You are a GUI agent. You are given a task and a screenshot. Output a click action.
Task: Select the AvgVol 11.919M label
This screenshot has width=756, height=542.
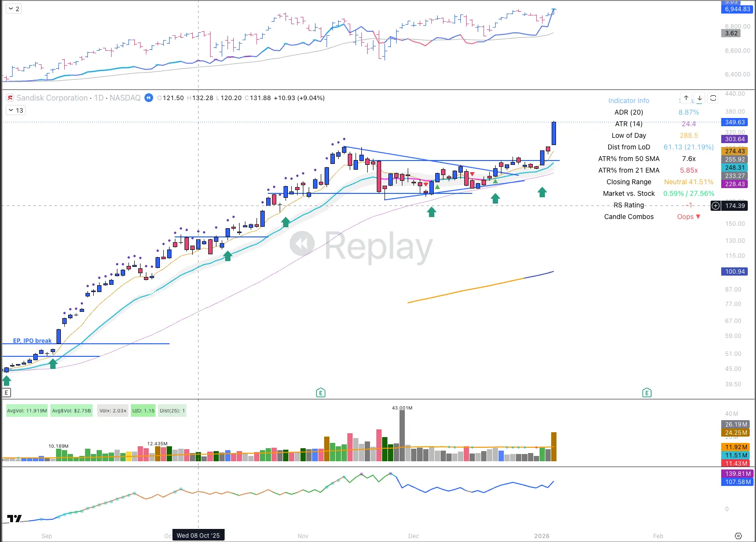point(27,411)
